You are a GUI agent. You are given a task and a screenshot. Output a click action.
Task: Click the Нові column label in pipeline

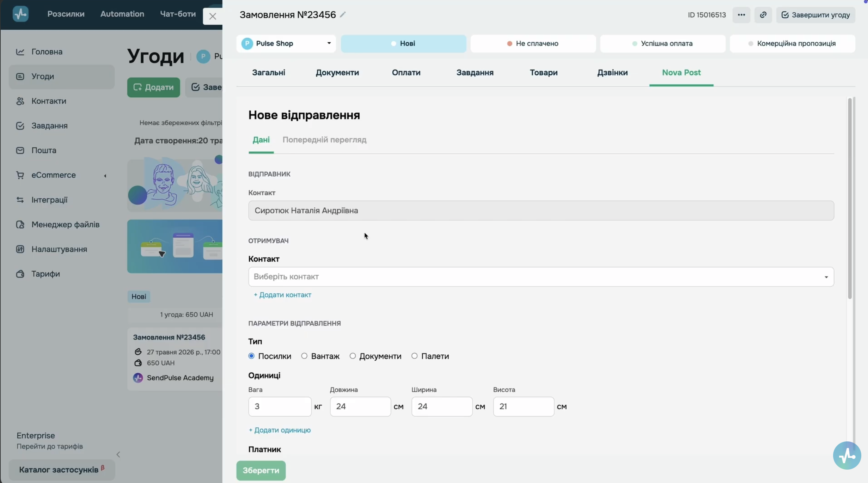coord(139,296)
